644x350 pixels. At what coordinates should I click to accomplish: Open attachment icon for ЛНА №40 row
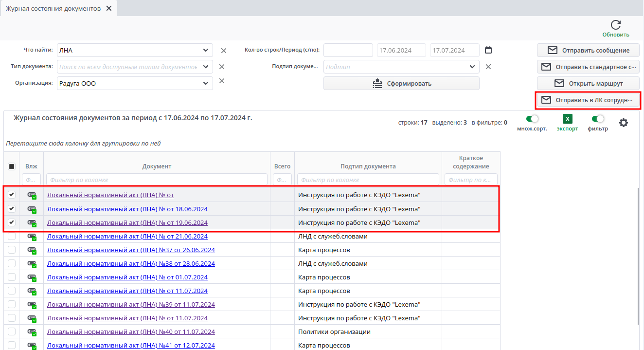pyautogui.click(x=32, y=332)
